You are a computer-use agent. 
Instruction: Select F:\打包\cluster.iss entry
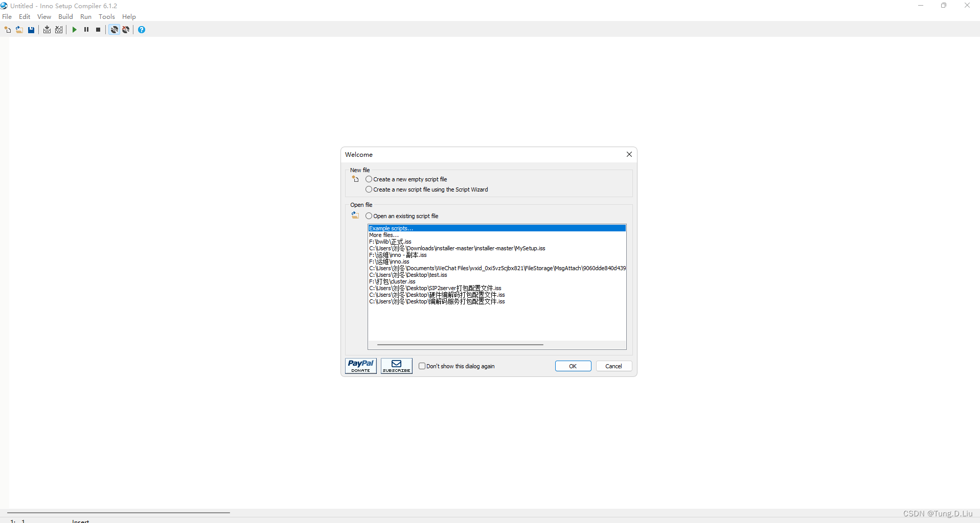pos(497,281)
